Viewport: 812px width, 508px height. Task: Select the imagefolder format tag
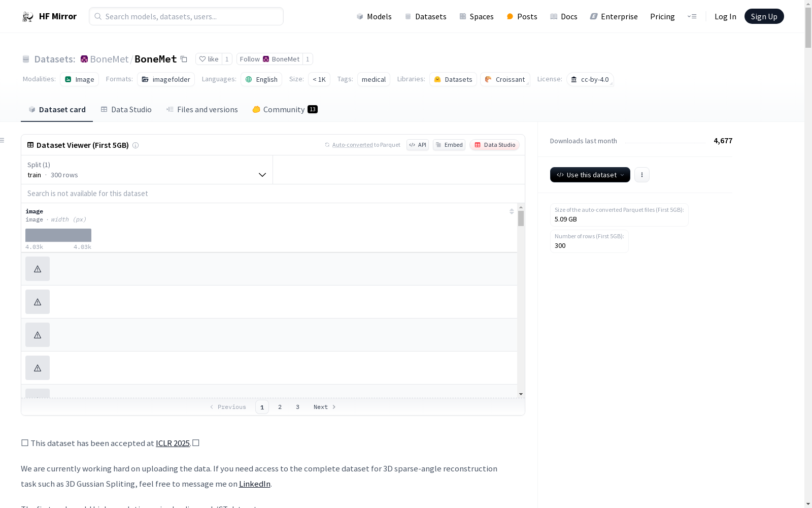166,80
